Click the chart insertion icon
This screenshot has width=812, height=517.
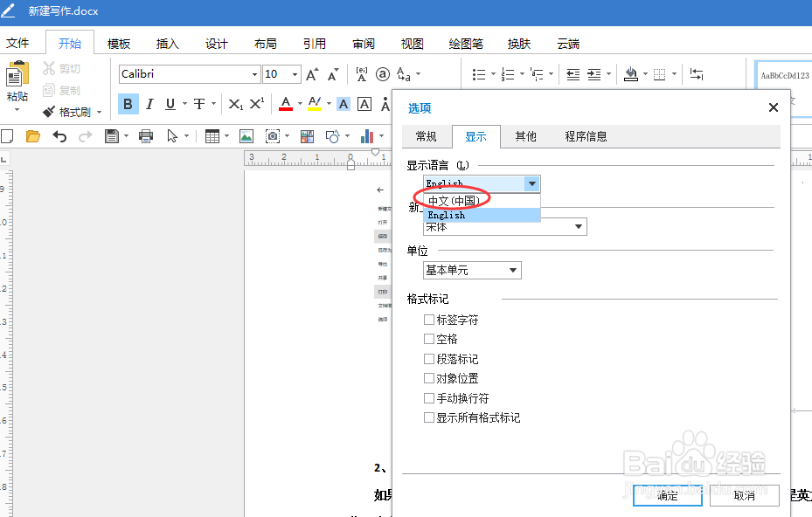click(366, 135)
